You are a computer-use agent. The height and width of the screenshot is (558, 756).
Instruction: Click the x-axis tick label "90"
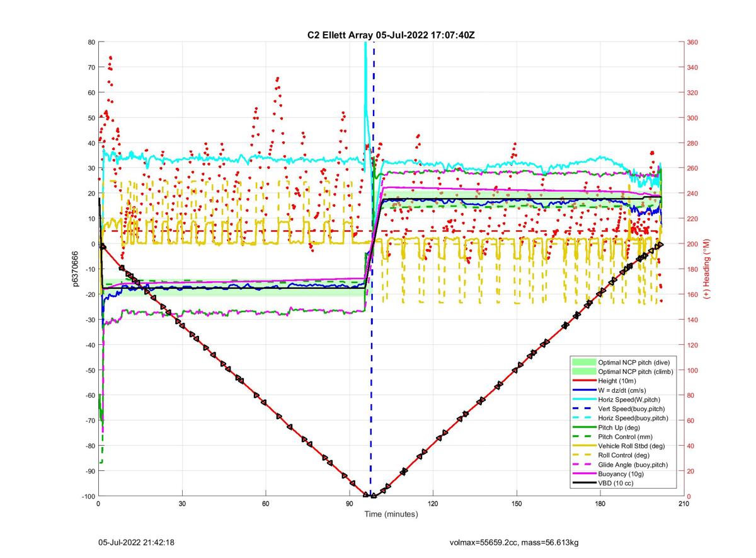350,504
